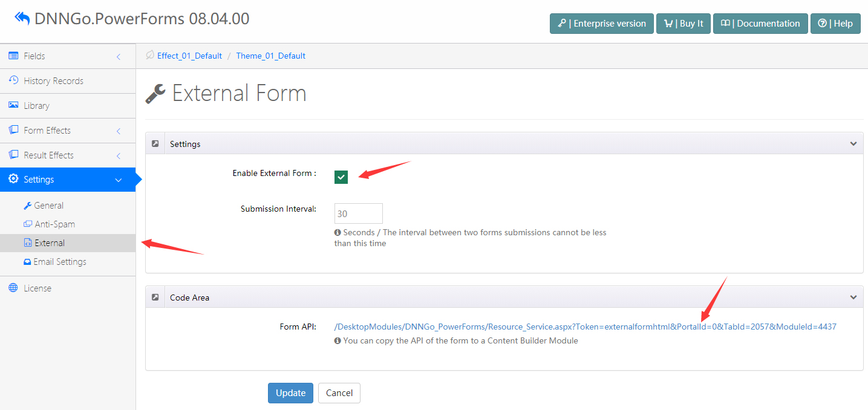Collapse the Settings section chevron
Image resolution: width=868 pixels, height=410 pixels.
coord(853,143)
